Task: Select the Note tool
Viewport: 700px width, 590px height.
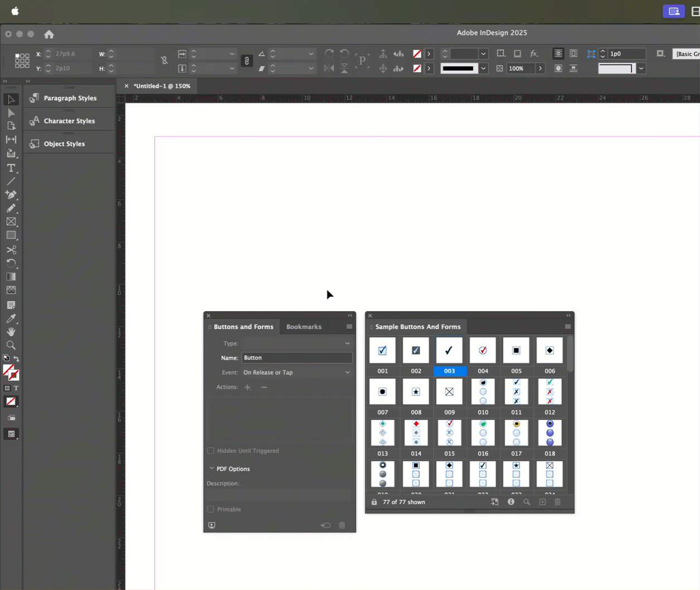Action: point(11,305)
